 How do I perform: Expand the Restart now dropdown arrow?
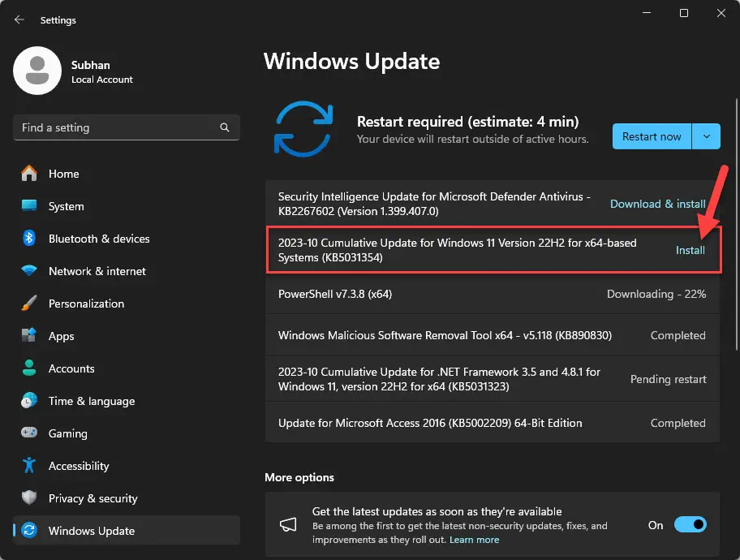pyautogui.click(x=706, y=136)
